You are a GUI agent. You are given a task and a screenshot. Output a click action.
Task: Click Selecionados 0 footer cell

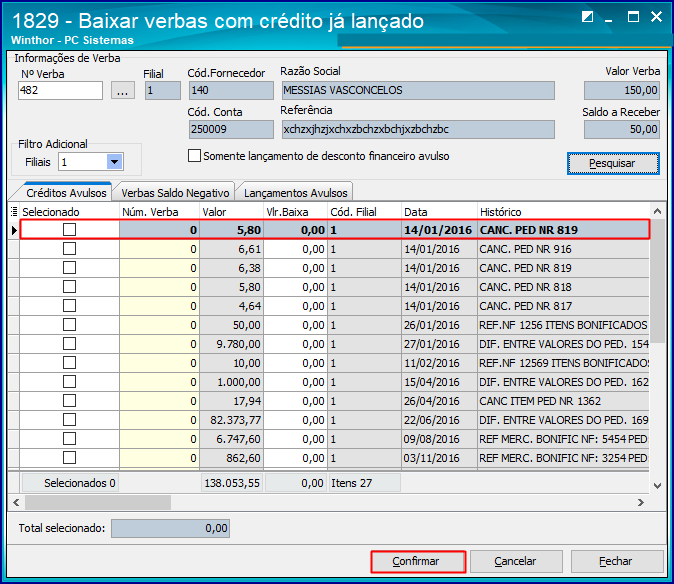click(x=70, y=483)
